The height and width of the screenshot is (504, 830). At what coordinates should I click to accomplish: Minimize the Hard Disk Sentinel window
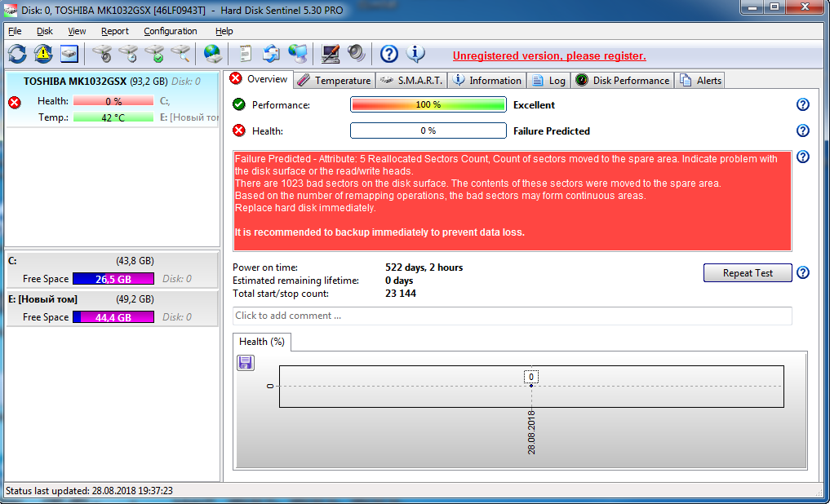point(752,7)
